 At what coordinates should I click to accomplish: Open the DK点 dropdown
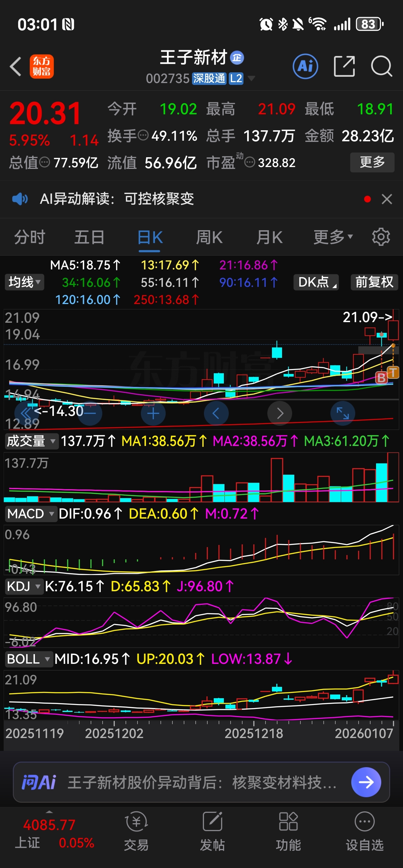point(316,282)
